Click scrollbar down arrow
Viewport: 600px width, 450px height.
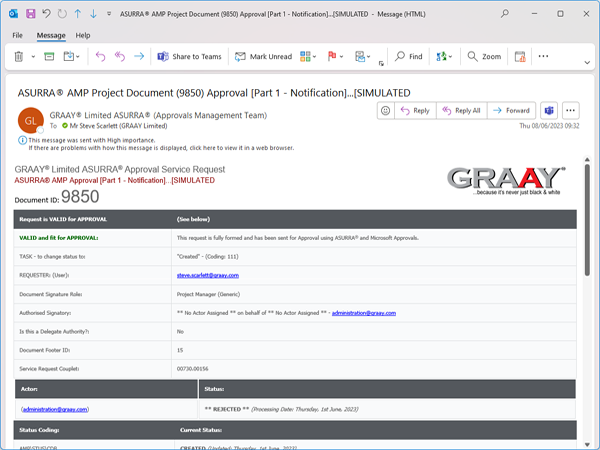coord(587,444)
